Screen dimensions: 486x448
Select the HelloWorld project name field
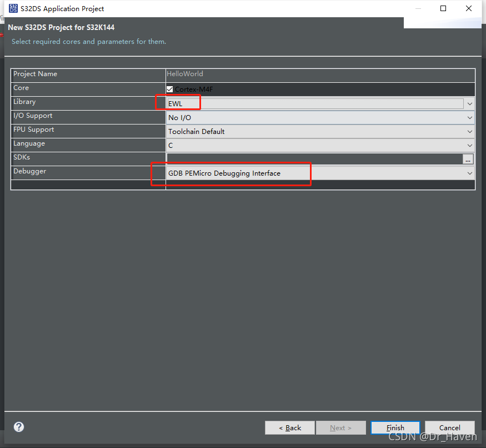[x=320, y=76]
